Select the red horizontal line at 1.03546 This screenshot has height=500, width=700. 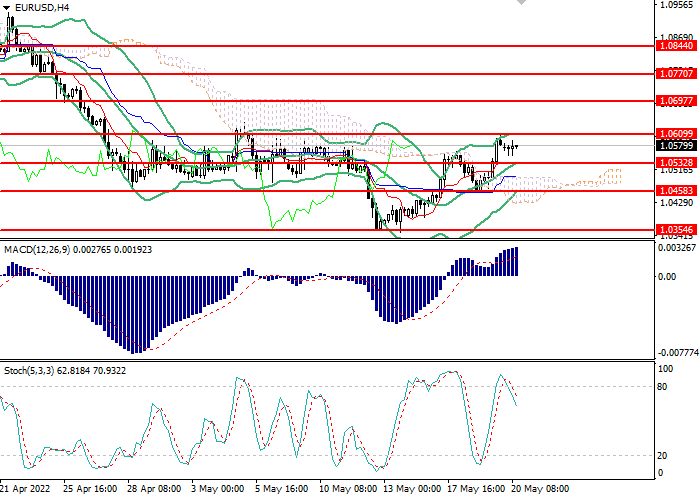(328, 230)
